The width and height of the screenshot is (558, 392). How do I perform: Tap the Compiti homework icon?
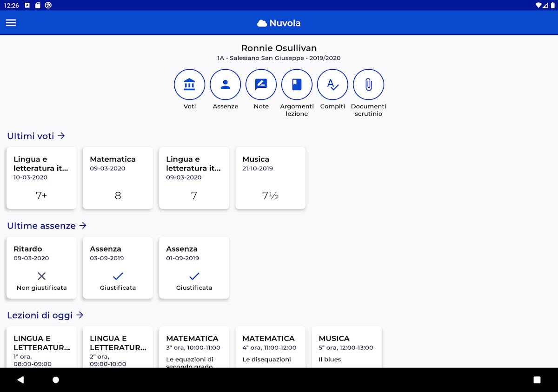(332, 85)
